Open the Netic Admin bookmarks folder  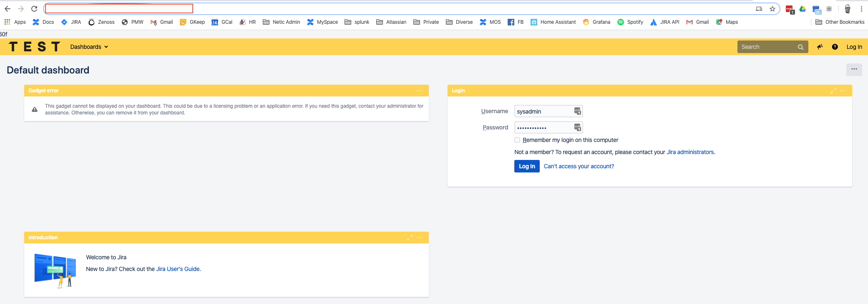[x=282, y=22]
